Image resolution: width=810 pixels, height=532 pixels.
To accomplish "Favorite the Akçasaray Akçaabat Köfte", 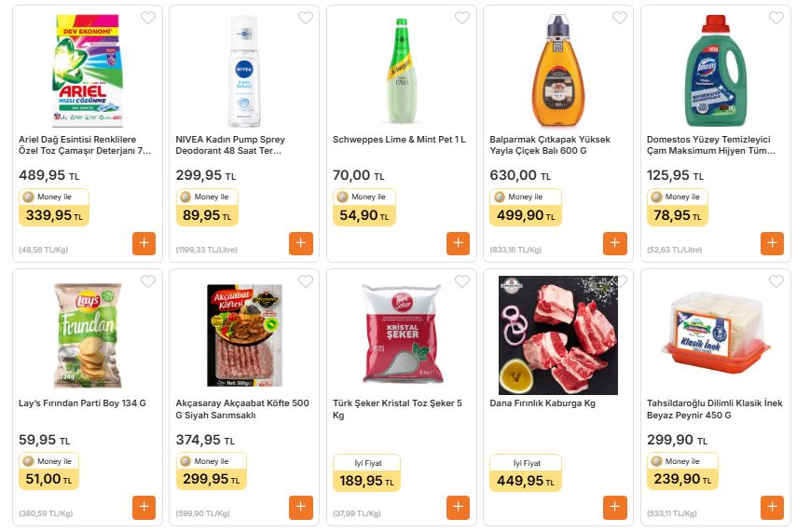I will 305,281.
